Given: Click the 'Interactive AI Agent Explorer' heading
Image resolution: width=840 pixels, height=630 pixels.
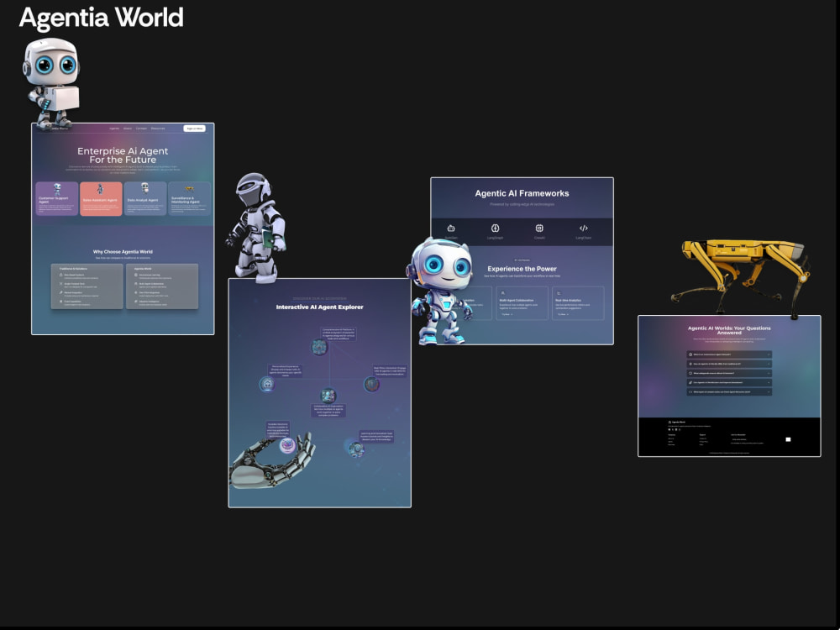Looking at the screenshot, I should pos(320,307).
